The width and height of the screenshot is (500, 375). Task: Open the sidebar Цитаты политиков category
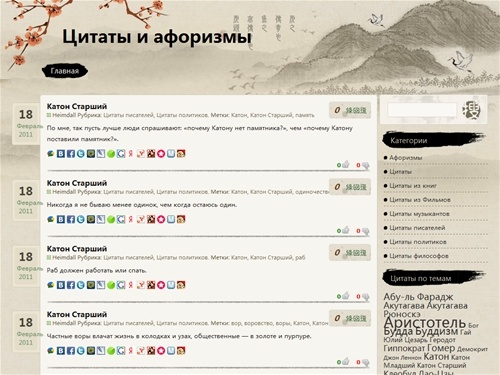pyautogui.click(x=418, y=242)
